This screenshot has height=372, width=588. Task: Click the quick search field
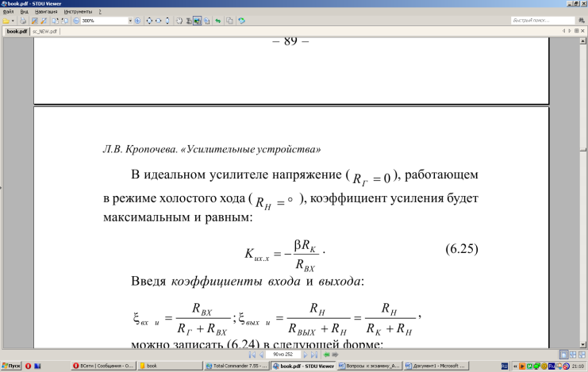pyautogui.click(x=543, y=21)
